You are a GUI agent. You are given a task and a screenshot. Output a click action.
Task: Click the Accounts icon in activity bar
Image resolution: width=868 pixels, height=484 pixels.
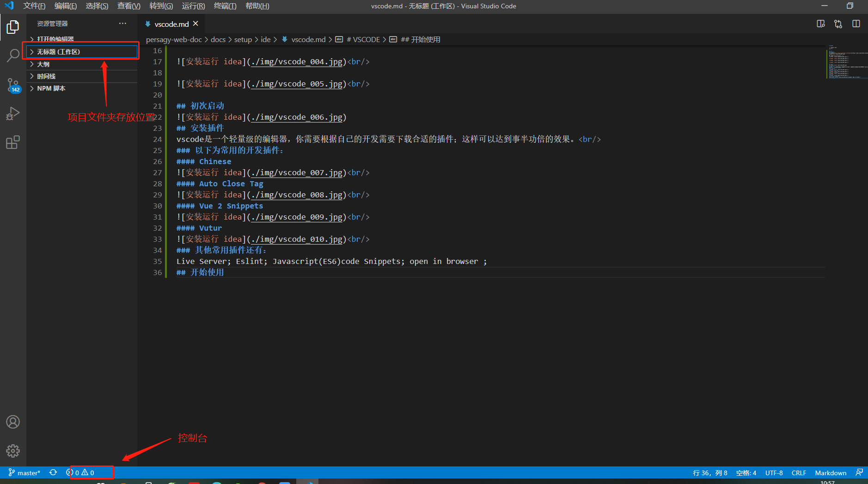pos(13,422)
